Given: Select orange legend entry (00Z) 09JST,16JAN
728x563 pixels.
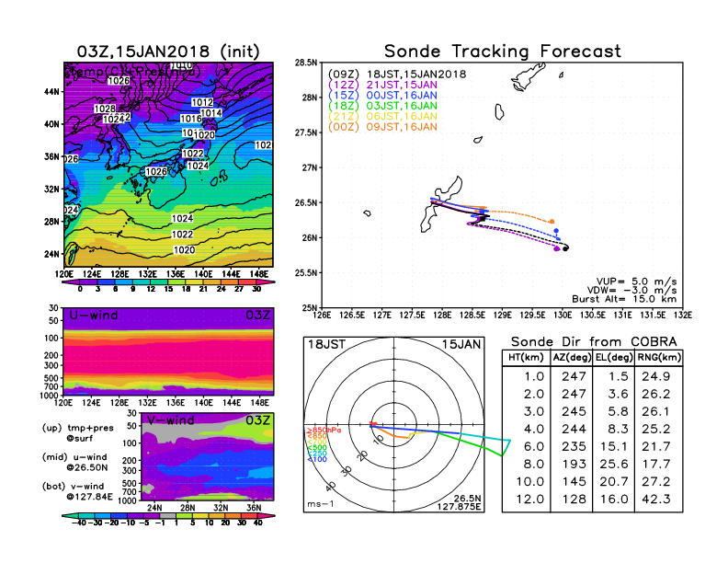Looking at the screenshot, I should coord(382,127).
